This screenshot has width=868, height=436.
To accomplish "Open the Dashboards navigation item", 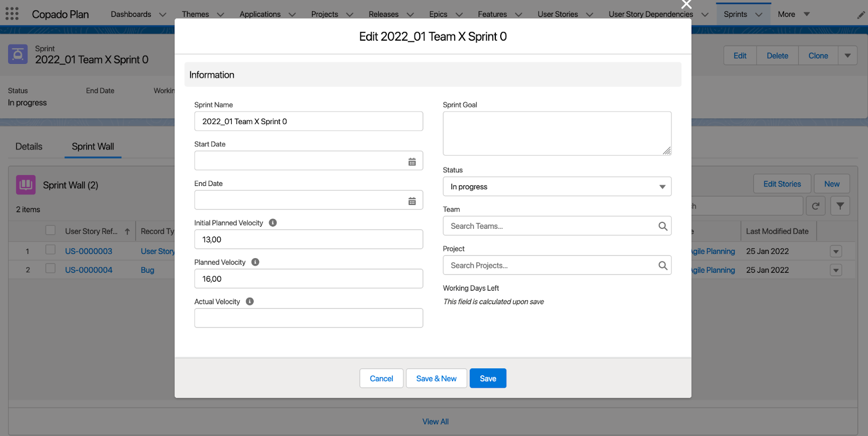I will pyautogui.click(x=131, y=14).
